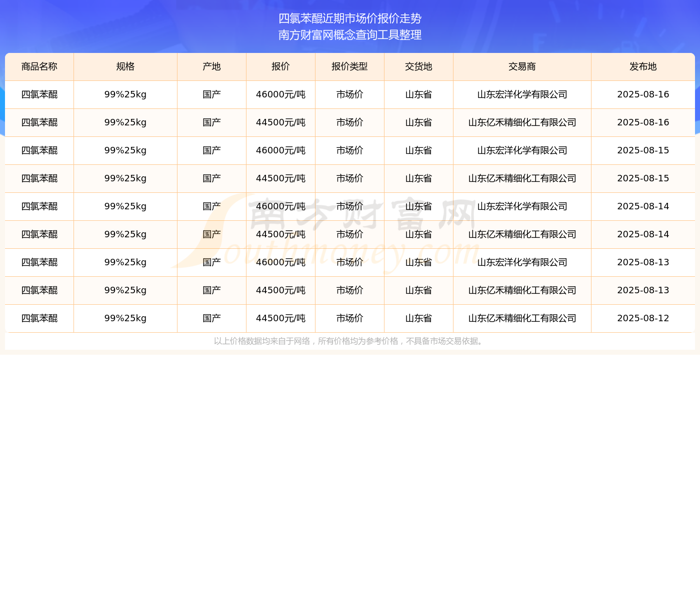This screenshot has width=700, height=602.
Task: Click the 规格 column header
Action: [x=125, y=66]
